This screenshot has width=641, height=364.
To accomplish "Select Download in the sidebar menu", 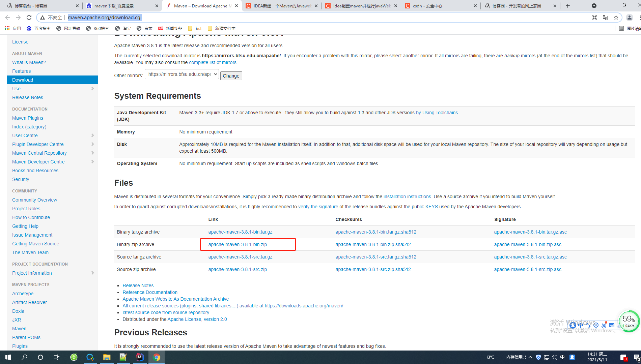I will [52, 80].
